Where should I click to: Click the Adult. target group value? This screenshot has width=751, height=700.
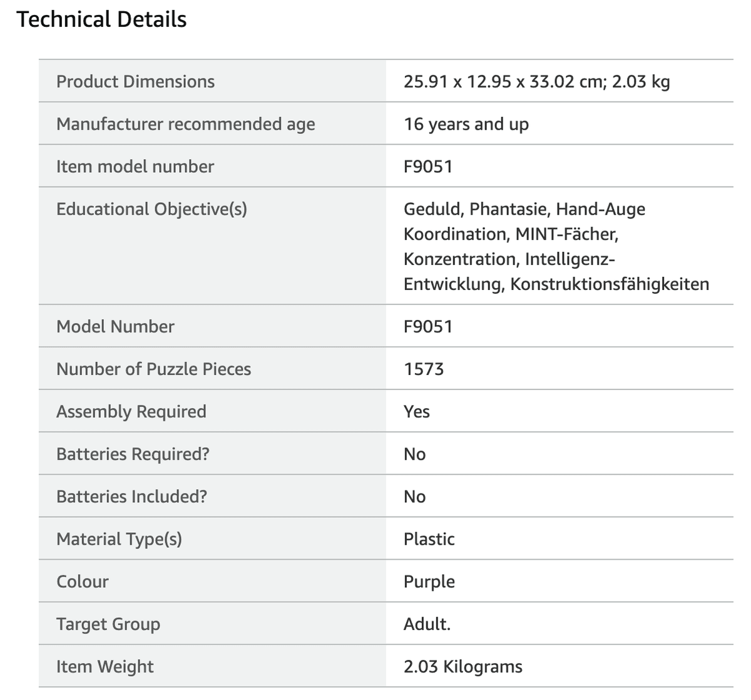click(x=427, y=624)
